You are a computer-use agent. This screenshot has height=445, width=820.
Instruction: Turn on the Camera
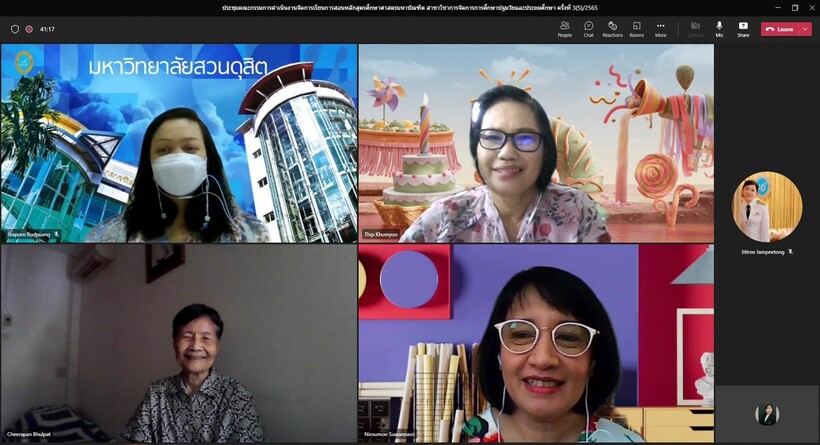tap(695, 29)
